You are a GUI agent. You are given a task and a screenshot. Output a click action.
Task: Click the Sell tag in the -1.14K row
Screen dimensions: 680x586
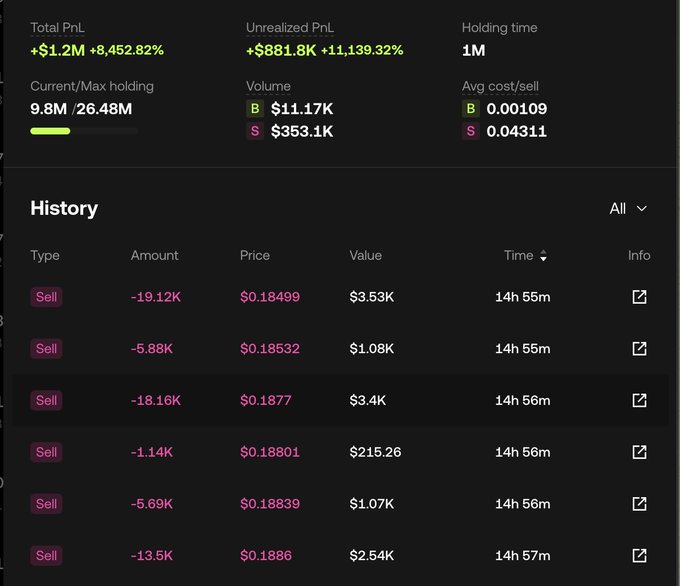pos(46,452)
